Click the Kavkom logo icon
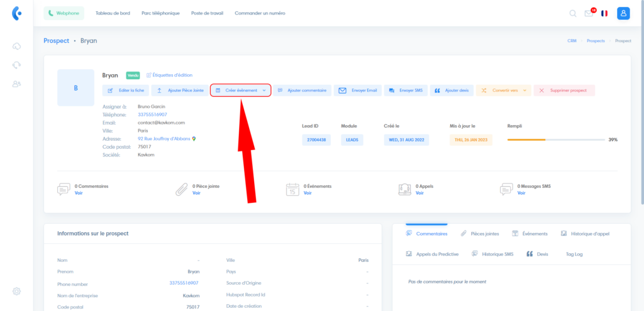Screen dimensions: 644x311 (17, 13)
